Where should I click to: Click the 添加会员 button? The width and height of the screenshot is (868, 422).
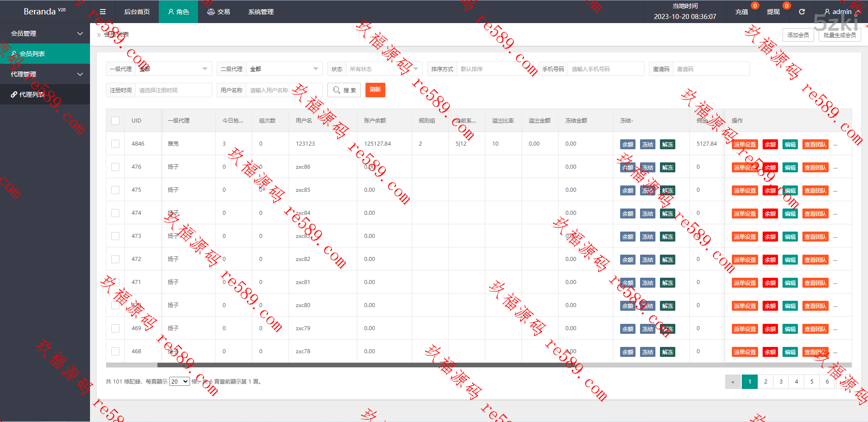[798, 35]
